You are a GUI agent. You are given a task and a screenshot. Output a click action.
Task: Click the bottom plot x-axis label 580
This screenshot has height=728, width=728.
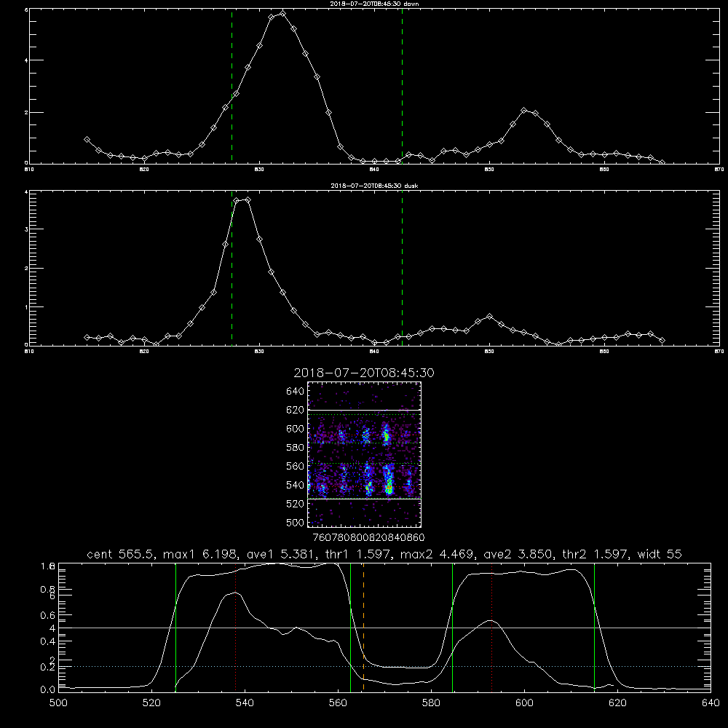click(x=431, y=703)
